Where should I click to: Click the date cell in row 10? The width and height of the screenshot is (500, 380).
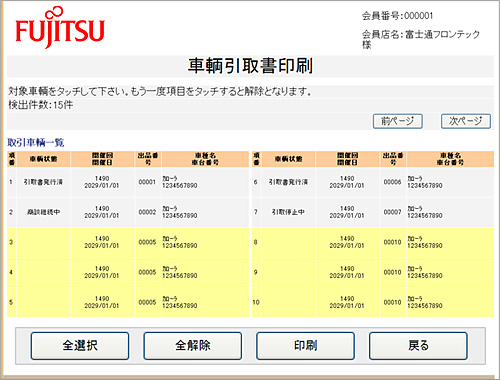click(347, 302)
